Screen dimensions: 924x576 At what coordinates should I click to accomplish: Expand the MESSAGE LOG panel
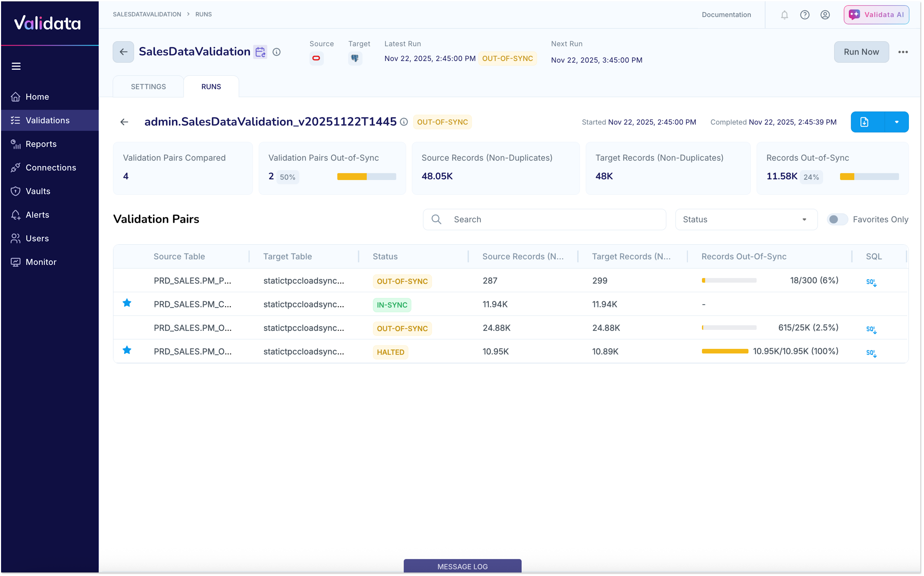[462, 566]
